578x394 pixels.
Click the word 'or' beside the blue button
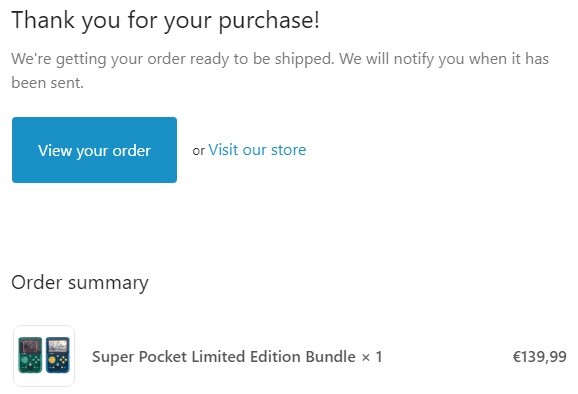tap(198, 151)
